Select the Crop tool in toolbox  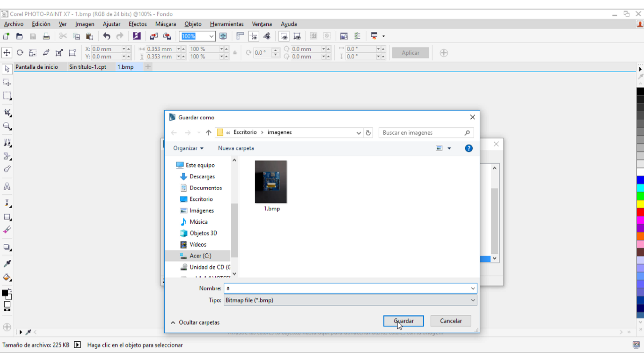7,113
